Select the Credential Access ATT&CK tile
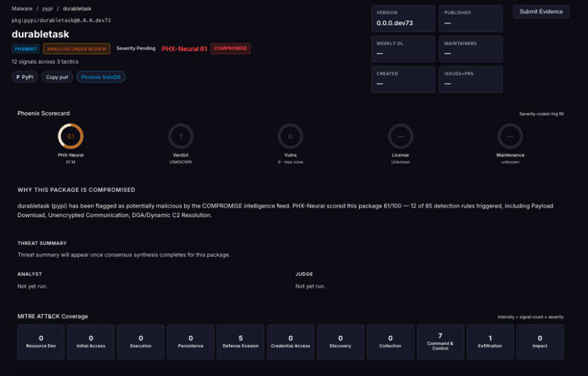The width and height of the screenshot is (588, 376). click(291, 342)
